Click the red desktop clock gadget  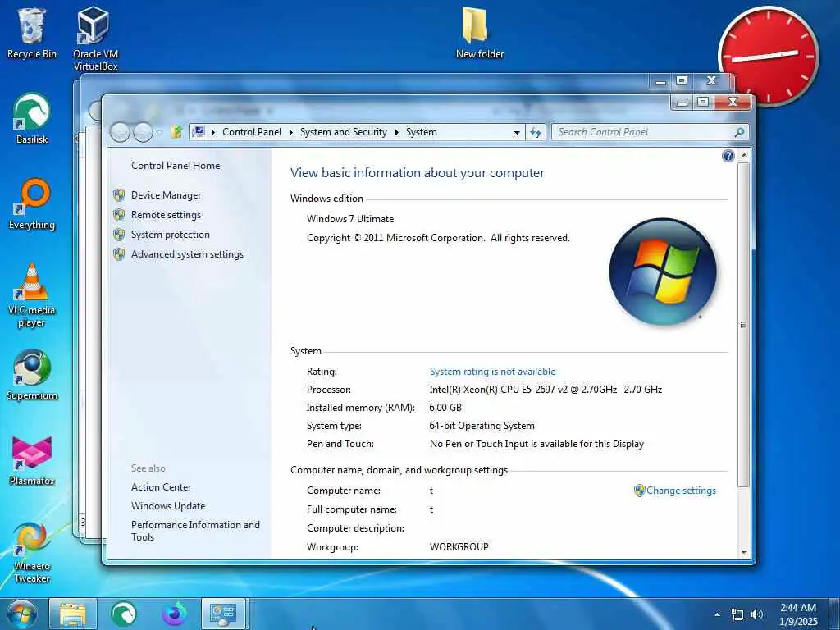(768, 56)
